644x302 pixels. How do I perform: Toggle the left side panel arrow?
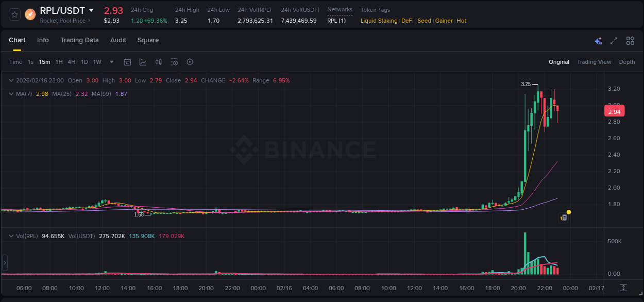[x=5, y=263]
